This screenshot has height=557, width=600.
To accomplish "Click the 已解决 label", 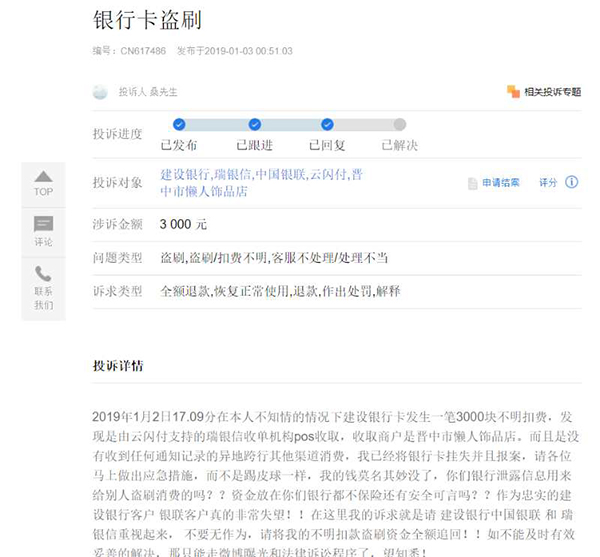I will (x=399, y=145).
